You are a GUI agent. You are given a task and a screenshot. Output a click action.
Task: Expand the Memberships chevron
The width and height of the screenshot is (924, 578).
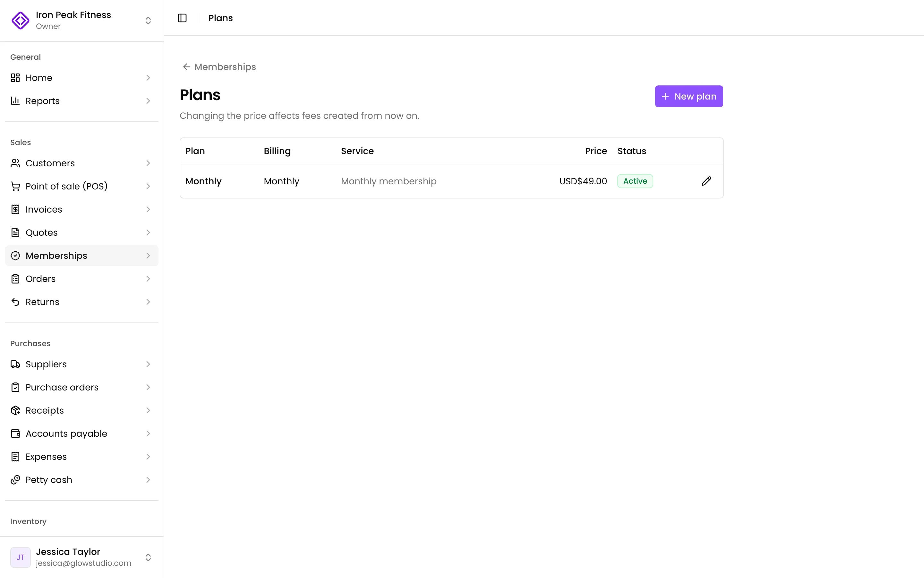[x=148, y=256]
